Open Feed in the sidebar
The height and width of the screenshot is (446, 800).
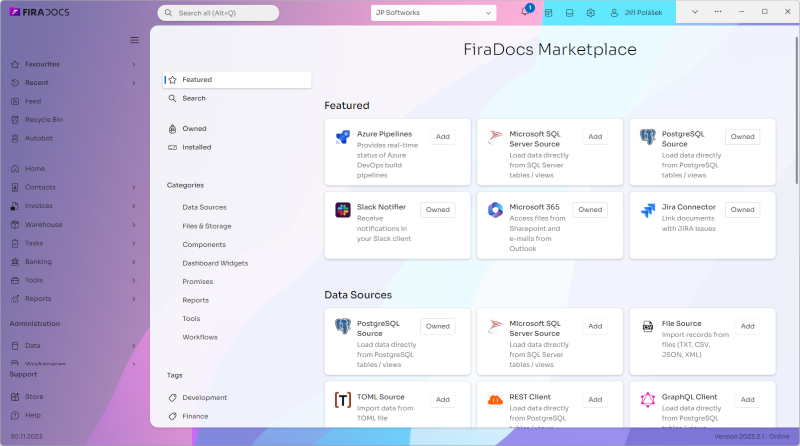[33, 102]
